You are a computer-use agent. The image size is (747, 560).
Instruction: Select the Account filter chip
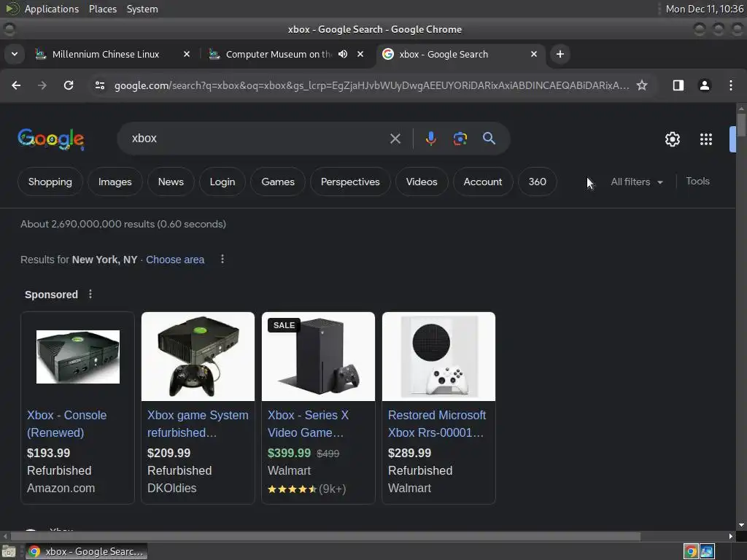point(483,182)
